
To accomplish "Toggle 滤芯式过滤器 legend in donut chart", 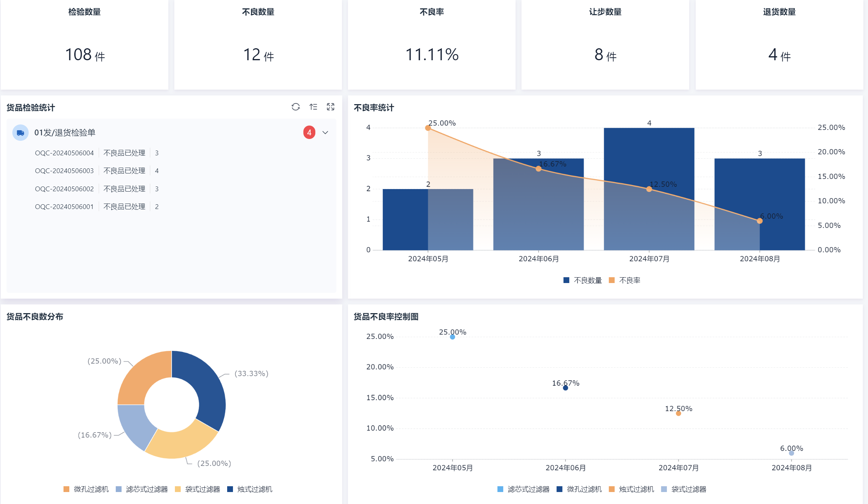I will [x=142, y=489].
